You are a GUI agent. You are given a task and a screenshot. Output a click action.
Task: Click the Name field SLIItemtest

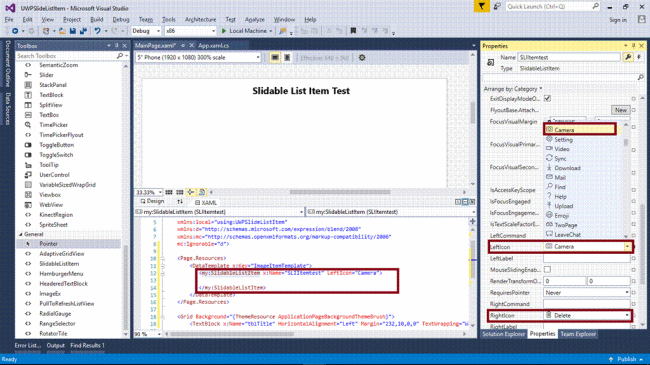(x=569, y=58)
